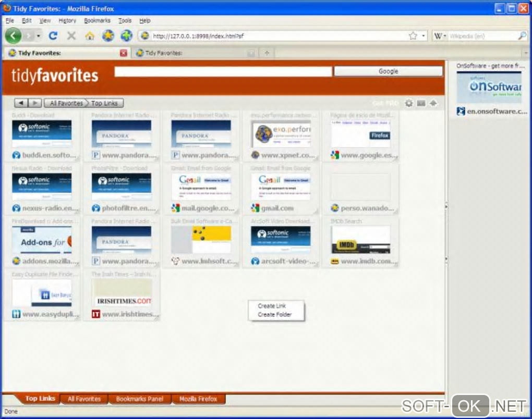
Task: Open the View menu
Action: [x=45, y=20]
